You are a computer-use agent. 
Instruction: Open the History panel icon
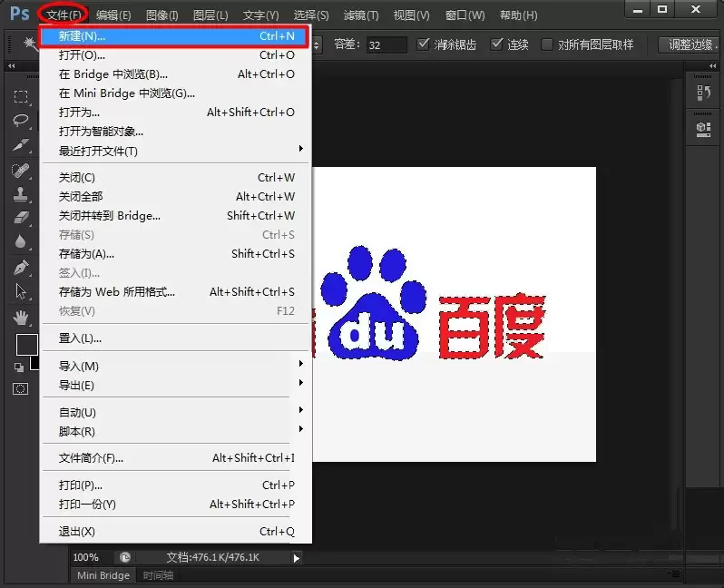click(x=704, y=93)
